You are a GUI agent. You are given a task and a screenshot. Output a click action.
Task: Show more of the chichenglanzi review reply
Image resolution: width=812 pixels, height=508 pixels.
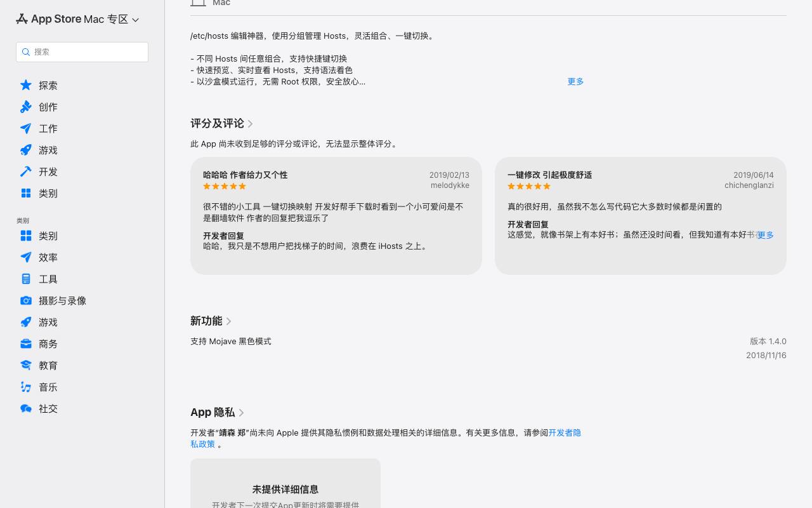[x=766, y=235]
